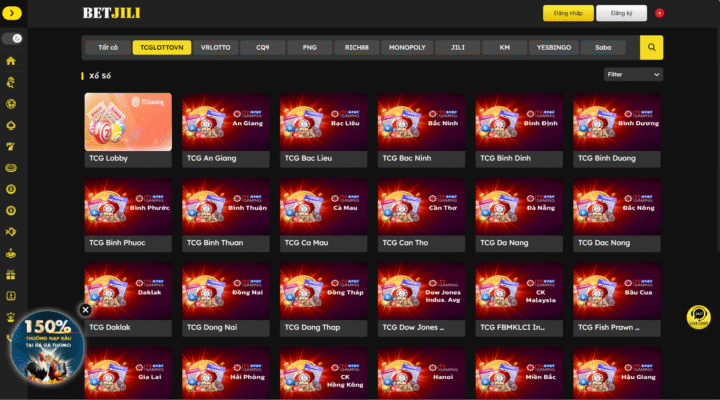Select the TCGLOTTOVN provider tab
Viewport: 720px width, 400px height.
pos(162,47)
